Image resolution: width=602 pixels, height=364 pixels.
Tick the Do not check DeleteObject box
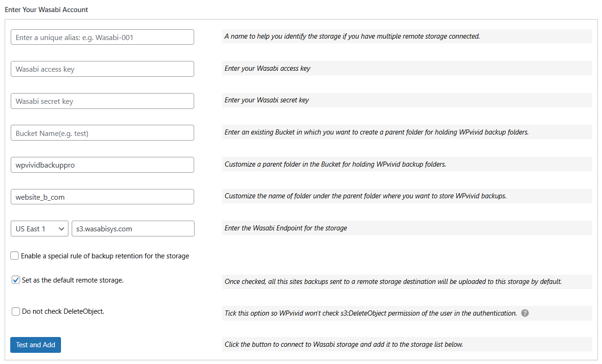(x=16, y=311)
